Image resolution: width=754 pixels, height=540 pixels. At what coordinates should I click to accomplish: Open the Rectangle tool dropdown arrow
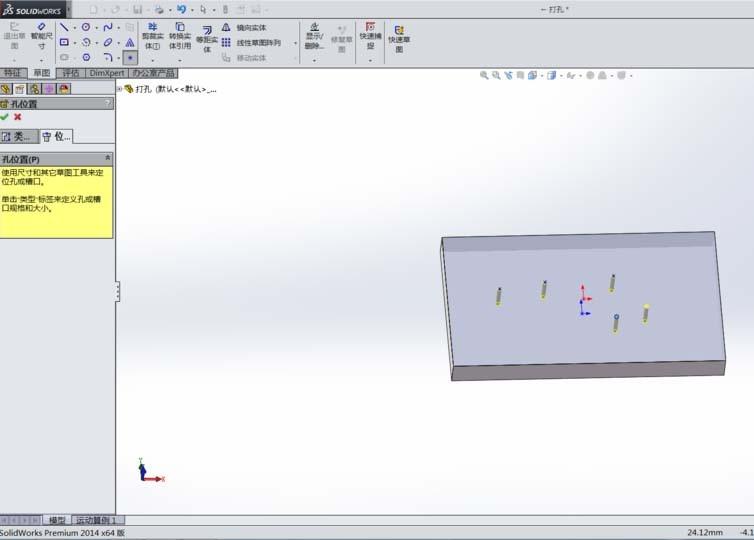[75, 43]
